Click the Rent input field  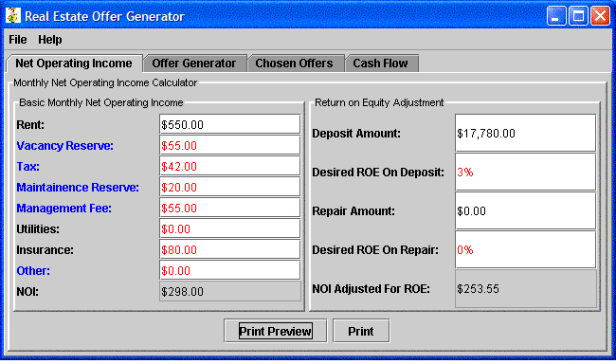(230, 124)
